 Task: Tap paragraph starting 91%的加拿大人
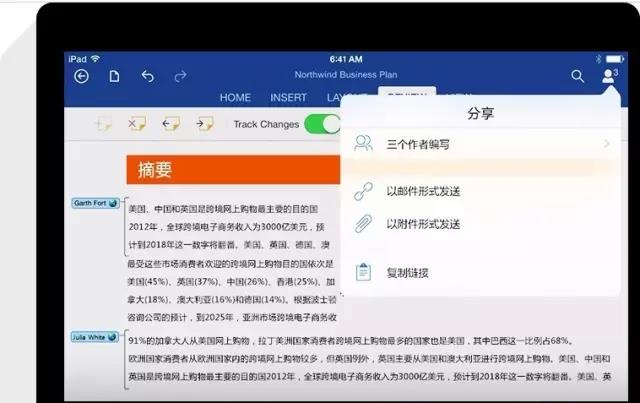(369, 358)
